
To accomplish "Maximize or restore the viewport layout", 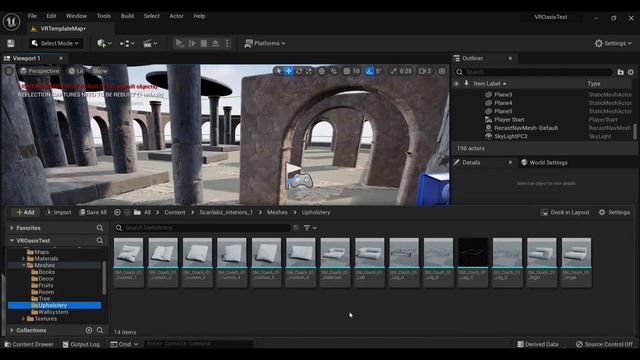I will 442,71.
